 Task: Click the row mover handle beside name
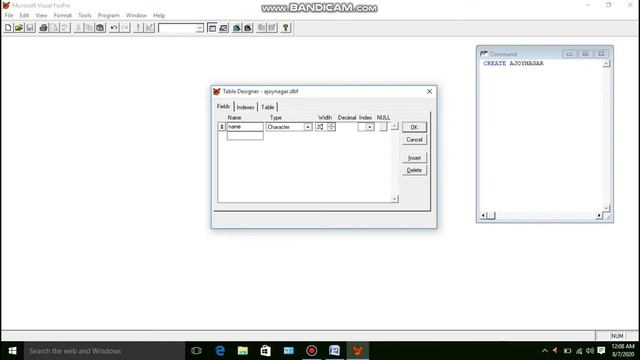tap(222, 127)
